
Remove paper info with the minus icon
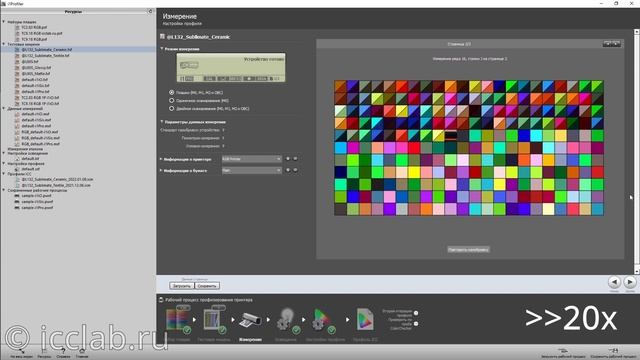[295, 170]
